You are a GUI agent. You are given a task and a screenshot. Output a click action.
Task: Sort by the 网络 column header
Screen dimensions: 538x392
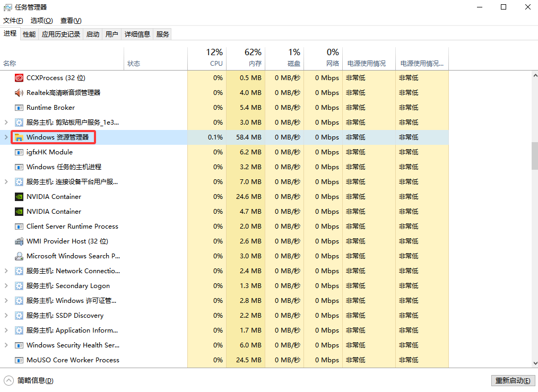click(x=323, y=59)
